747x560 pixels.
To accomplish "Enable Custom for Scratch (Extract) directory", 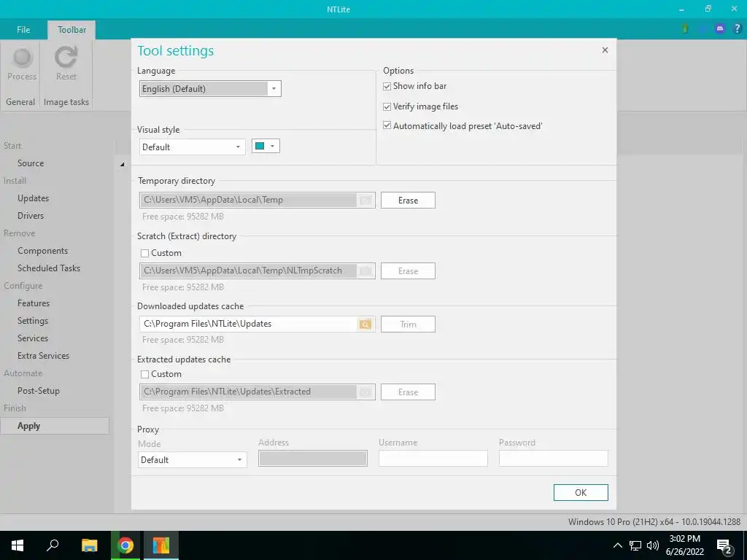I will pos(145,253).
